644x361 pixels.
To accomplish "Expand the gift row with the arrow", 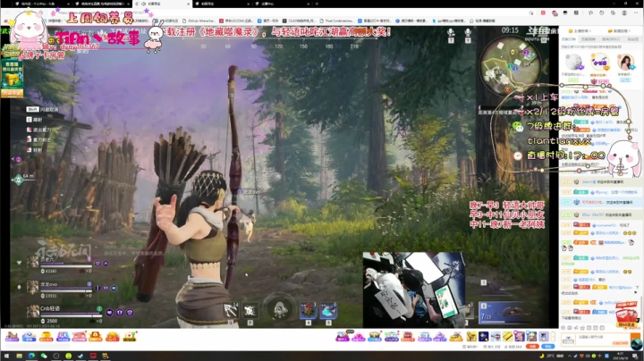I will (x=553, y=337).
